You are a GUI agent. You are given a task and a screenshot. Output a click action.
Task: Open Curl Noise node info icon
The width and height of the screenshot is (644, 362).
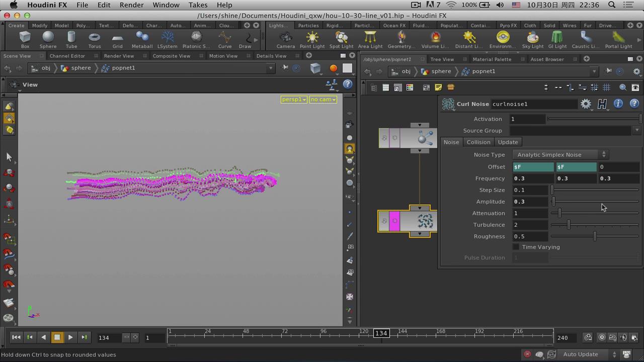click(x=618, y=104)
